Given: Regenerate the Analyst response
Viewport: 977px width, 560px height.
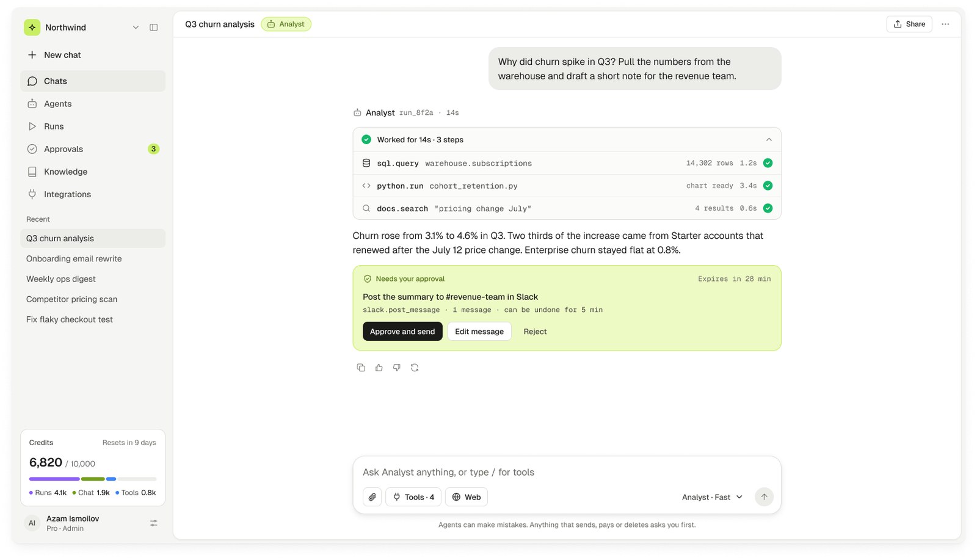Looking at the screenshot, I should coord(415,368).
